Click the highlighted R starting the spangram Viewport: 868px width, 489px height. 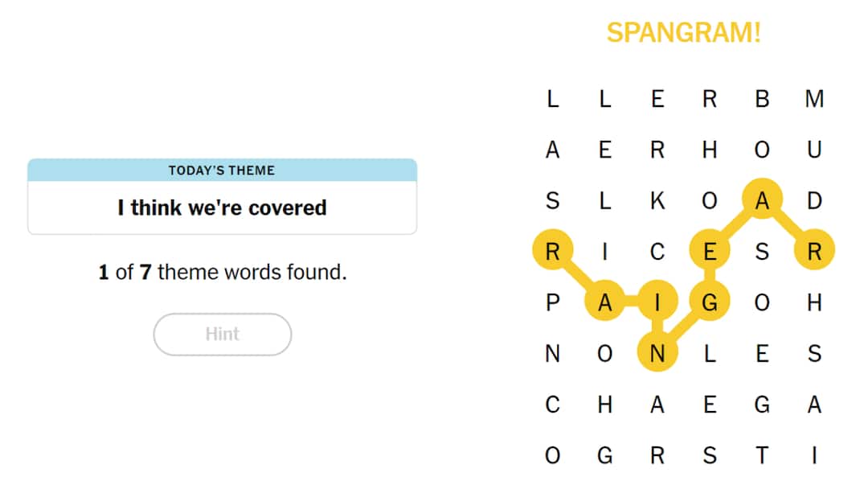(x=552, y=251)
